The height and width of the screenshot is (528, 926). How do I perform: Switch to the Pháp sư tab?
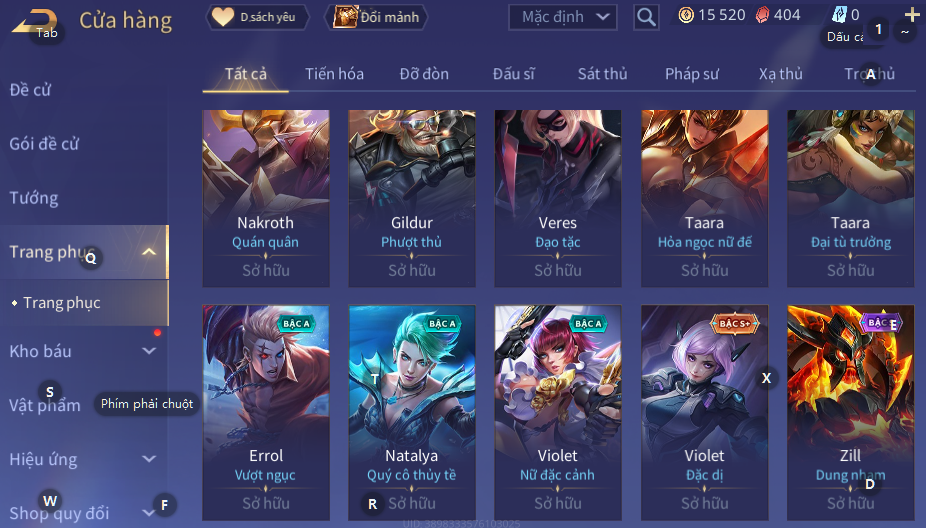692,74
